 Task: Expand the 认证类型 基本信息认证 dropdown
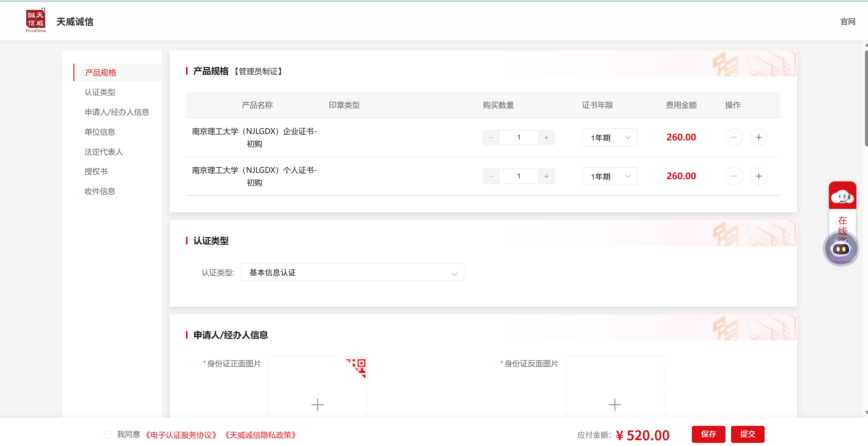[352, 272]
